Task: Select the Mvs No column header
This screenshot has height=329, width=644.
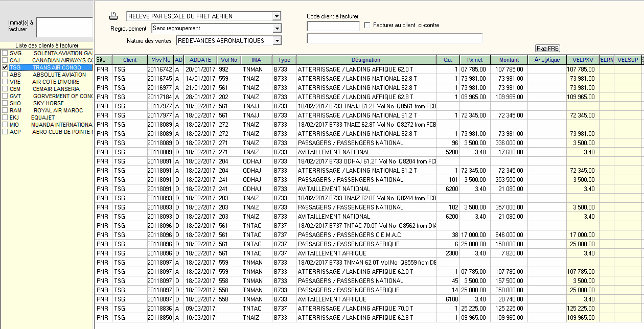Action: [160, 60]
